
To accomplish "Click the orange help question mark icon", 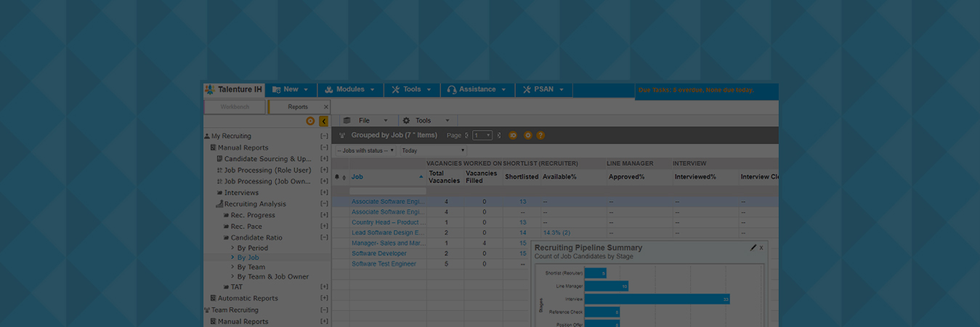I will click(x=540, y=135).
